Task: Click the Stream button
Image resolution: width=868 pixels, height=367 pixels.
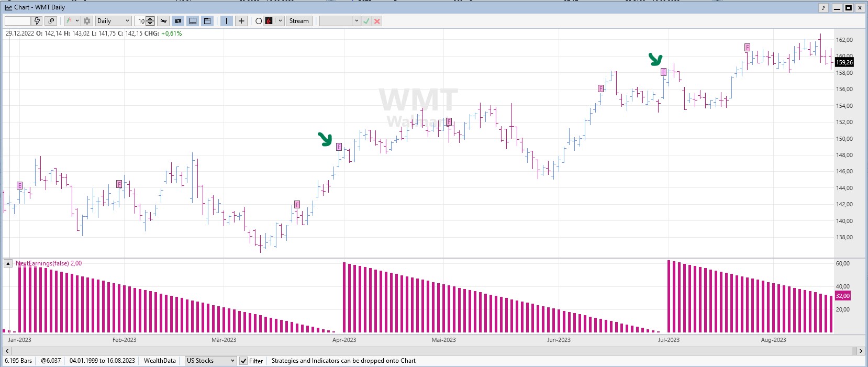Action: (299, 21)
